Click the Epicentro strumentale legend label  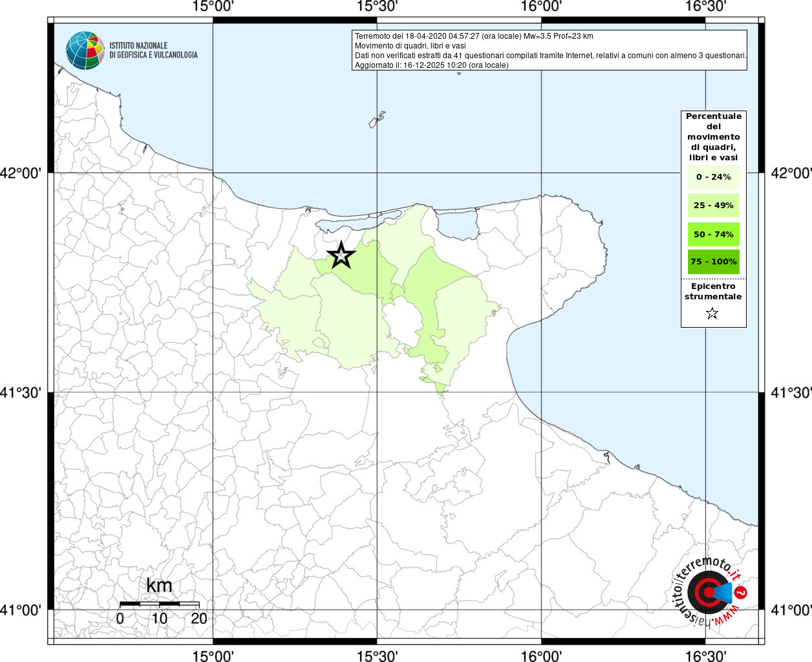[x=713, y=291]
